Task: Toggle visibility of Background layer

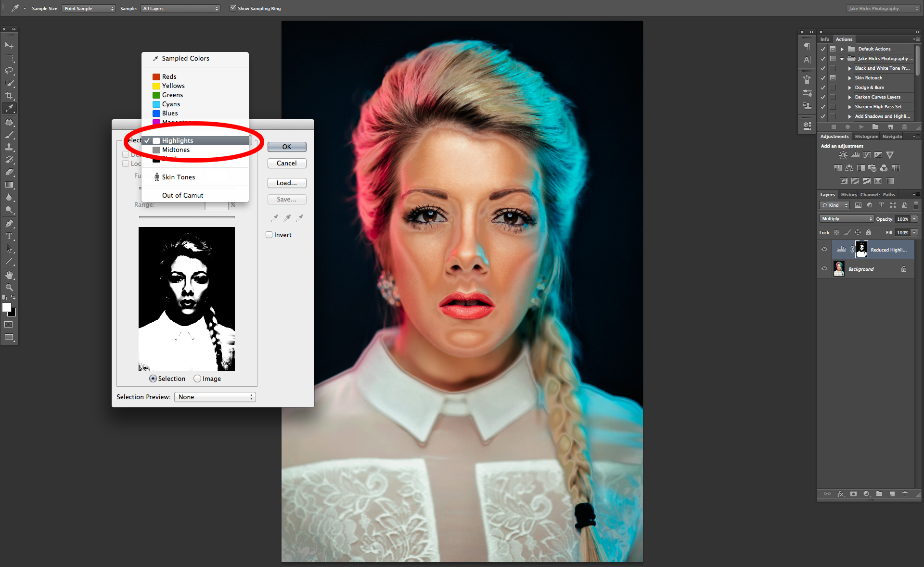Action: [x=824, y=268]
